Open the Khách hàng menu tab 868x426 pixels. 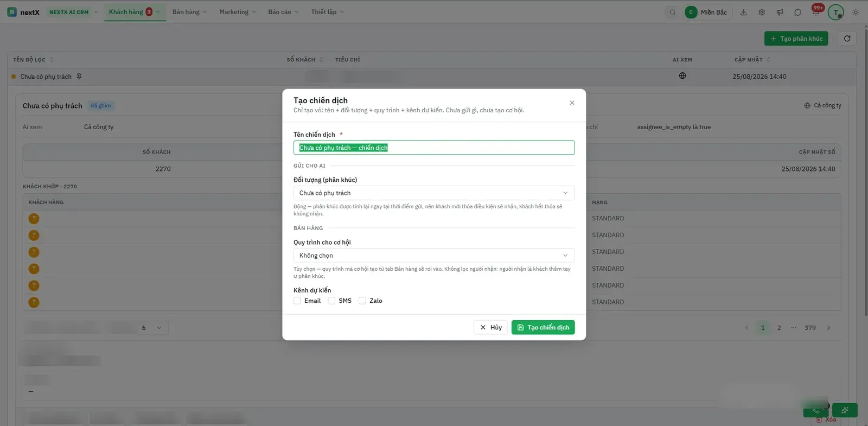[135, 12]
